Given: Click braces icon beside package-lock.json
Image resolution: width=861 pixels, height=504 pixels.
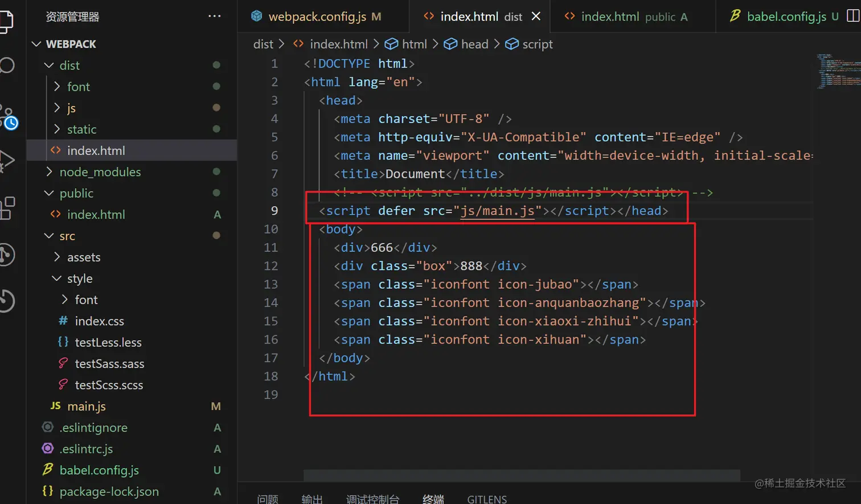Looking at the screenshot, I should point(48,491).
